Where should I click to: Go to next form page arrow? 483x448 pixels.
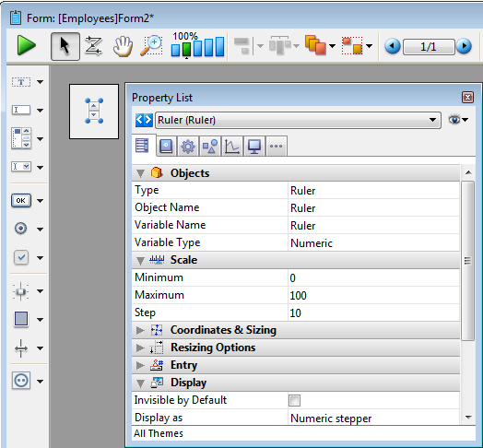click(x=464, y=46)
